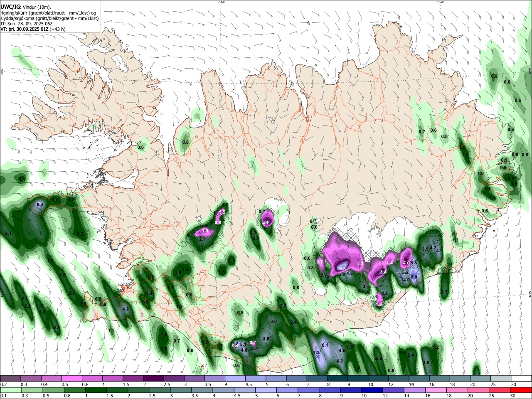532x399 pixels.
Task: Click the pale grey swatch at 25
Action: [500, 378]
